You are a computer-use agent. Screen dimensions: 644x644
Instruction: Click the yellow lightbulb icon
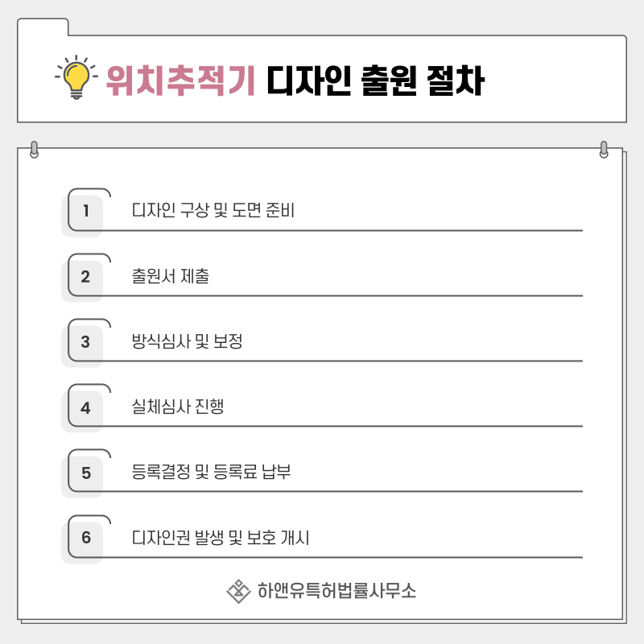pos(76,77)
